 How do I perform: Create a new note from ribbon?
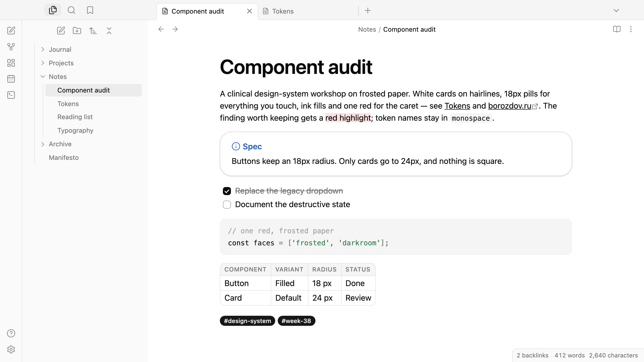coord(11,30)
